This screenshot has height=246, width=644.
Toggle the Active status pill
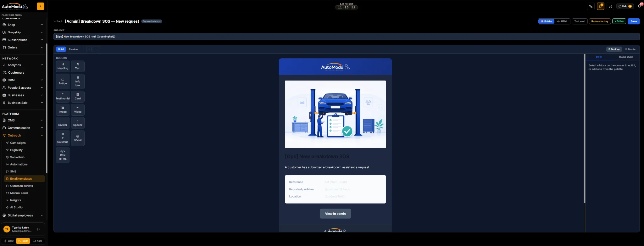(x=619, y=21)
